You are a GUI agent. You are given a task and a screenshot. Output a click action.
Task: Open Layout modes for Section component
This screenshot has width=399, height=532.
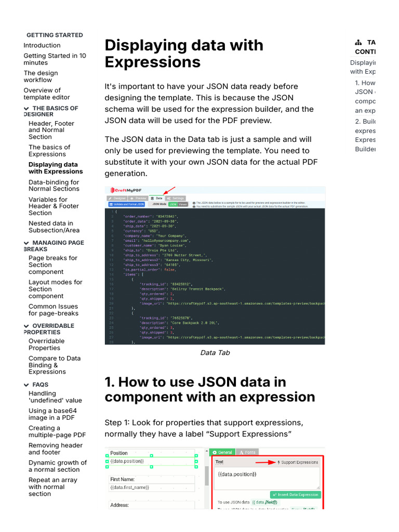point(55,289)
